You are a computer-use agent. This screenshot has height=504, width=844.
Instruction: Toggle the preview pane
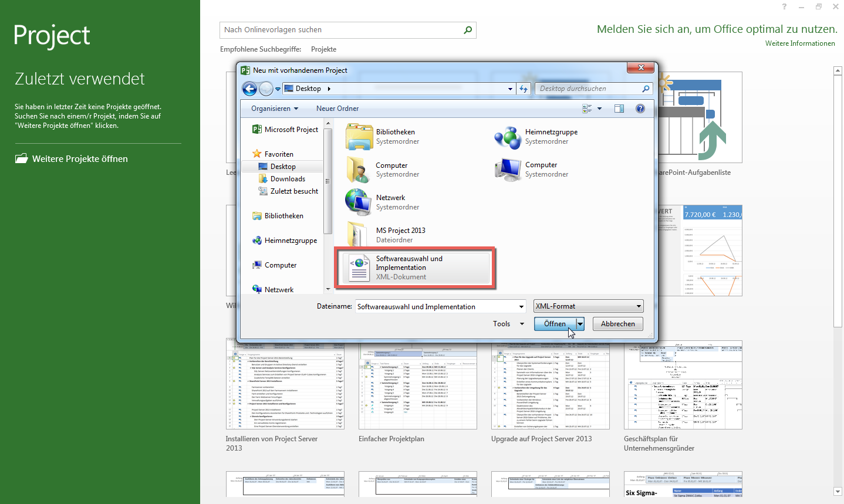tap(619, 108)
